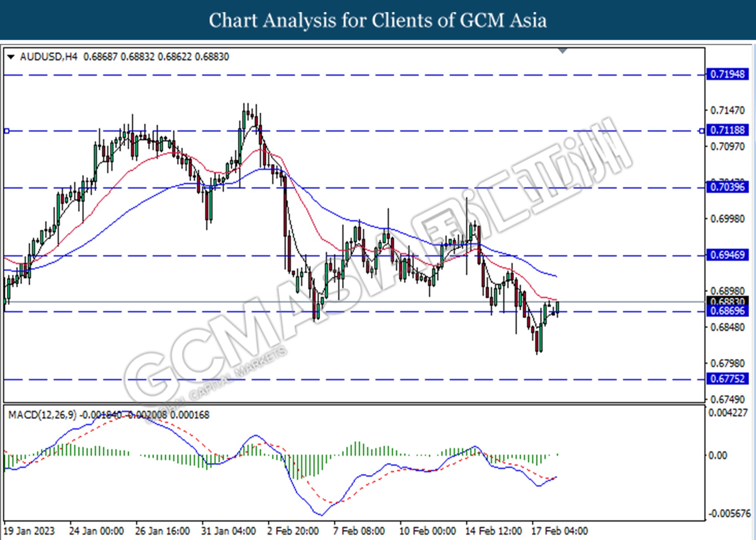Click the Chart Analysis for Clients title
The image size is (756, 540).
click(378, 20)
